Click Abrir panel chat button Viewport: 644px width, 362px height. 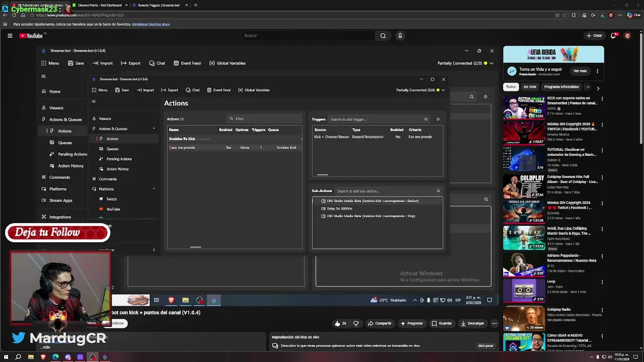coord(486,346)
